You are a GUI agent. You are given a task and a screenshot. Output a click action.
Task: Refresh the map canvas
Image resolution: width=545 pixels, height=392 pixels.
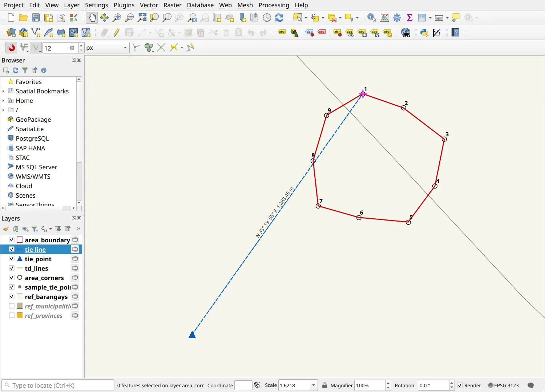[279, 17]
